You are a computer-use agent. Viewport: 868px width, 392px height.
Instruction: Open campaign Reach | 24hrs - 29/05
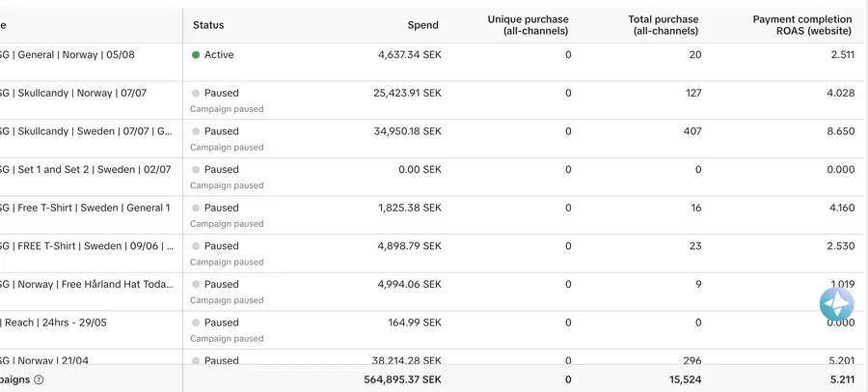pyautogui.click(x=53, y=322)
